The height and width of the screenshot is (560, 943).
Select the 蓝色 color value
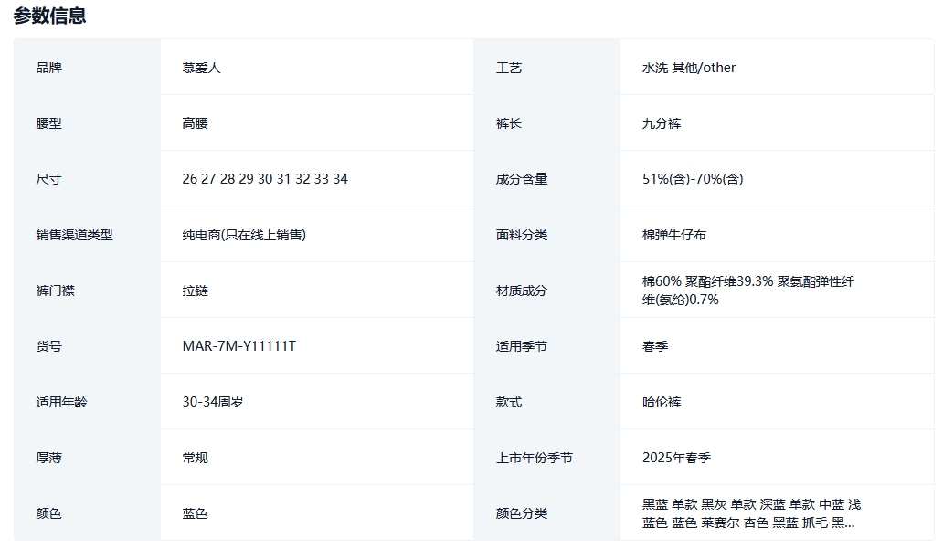[x=196, y=513]
